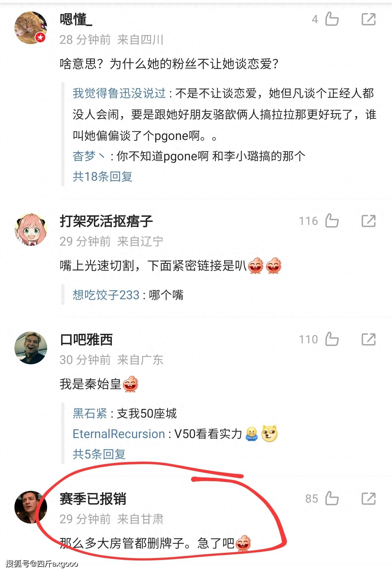Like the comment by 口吧雅西
This screenshot has height=572, width=392.
332,339
